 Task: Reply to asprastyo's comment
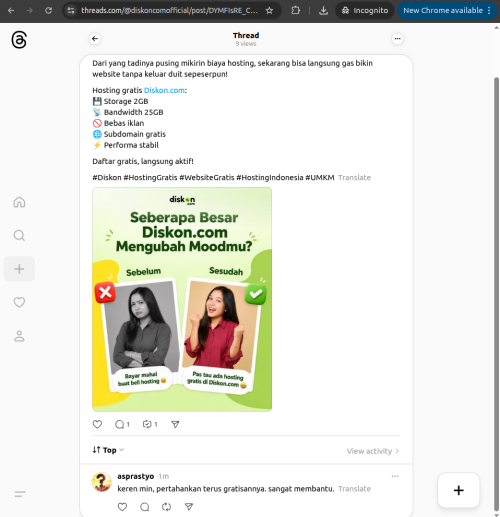[x=145, y=507]
